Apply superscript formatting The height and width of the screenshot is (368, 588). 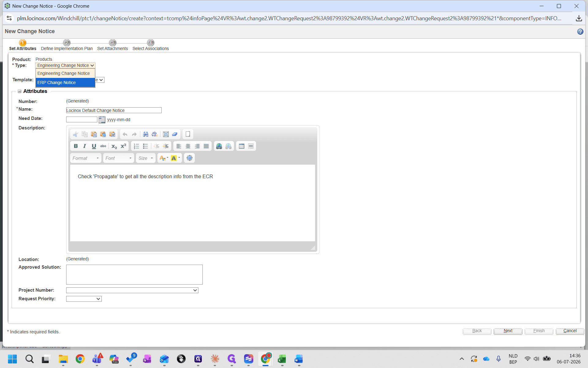[x=123, y=146]
